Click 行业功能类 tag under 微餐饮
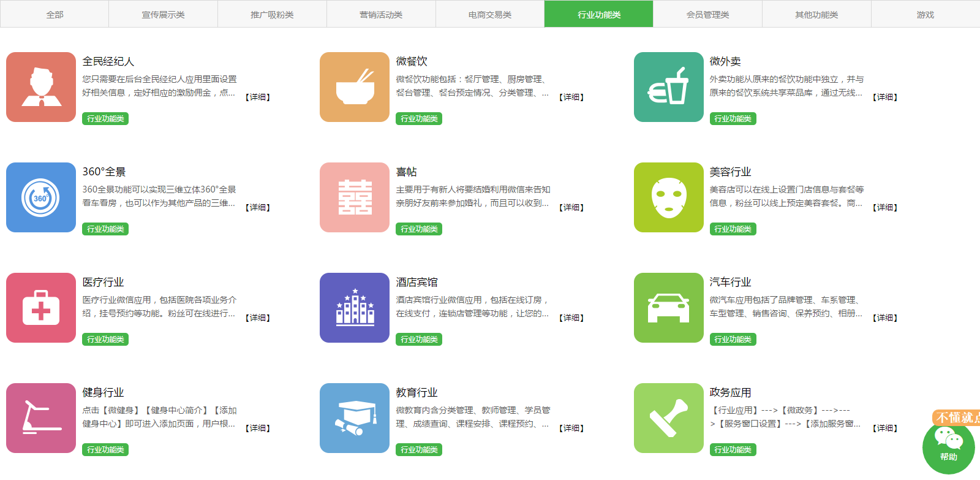 coord(419,118)
